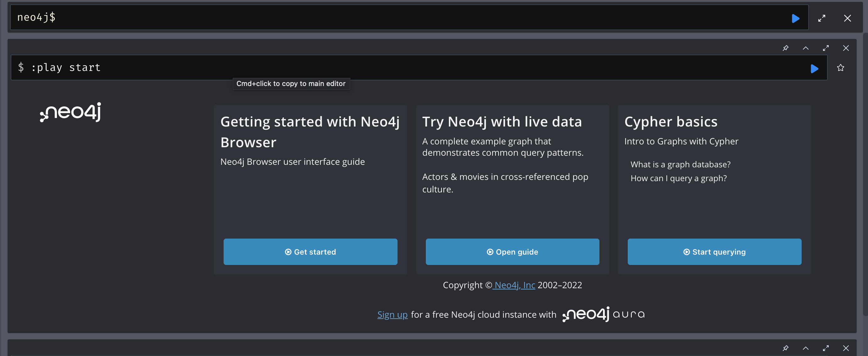Collapse the bottom result frame
868x356 pixels.
[806, 348]
